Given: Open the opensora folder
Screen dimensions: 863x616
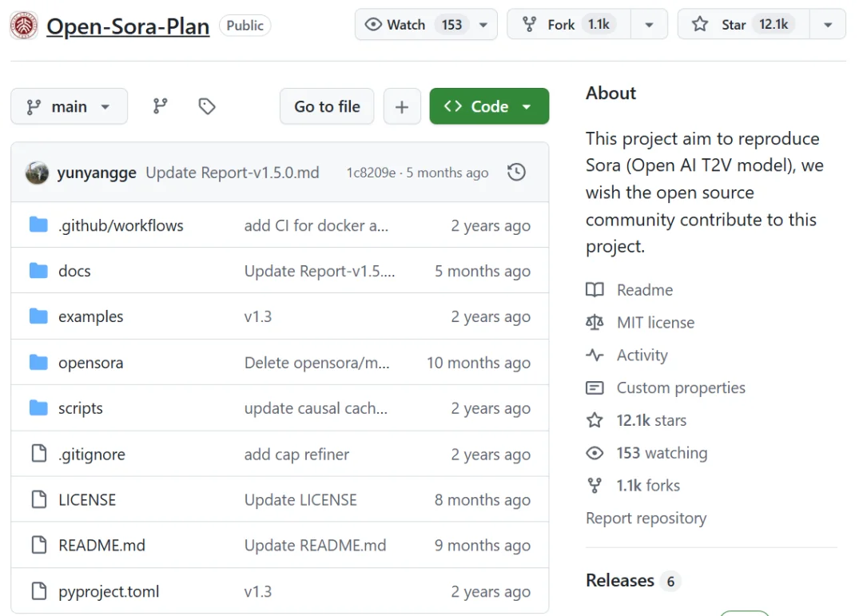Looking at the screenshot, I should pos(90,363).
